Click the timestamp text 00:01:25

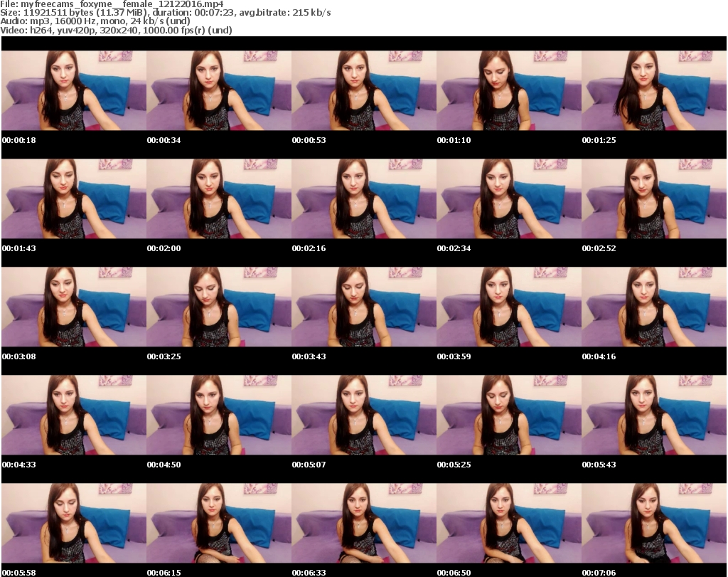(x=599, y=140)
